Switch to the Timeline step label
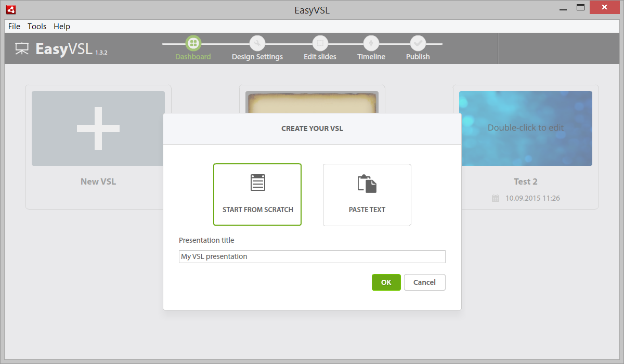Image resolution: width=624 pixels, height=364 pixels. 371,57
